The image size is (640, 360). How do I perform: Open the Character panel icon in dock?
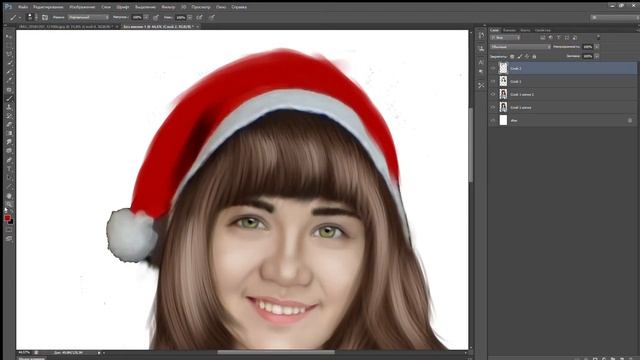coord(481,62)
